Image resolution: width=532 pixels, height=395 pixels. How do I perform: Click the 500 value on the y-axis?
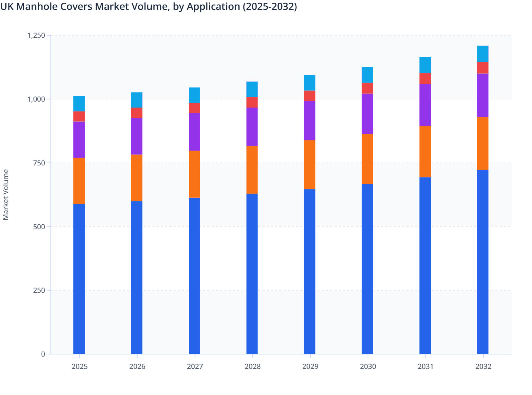[x=39, y=226]
